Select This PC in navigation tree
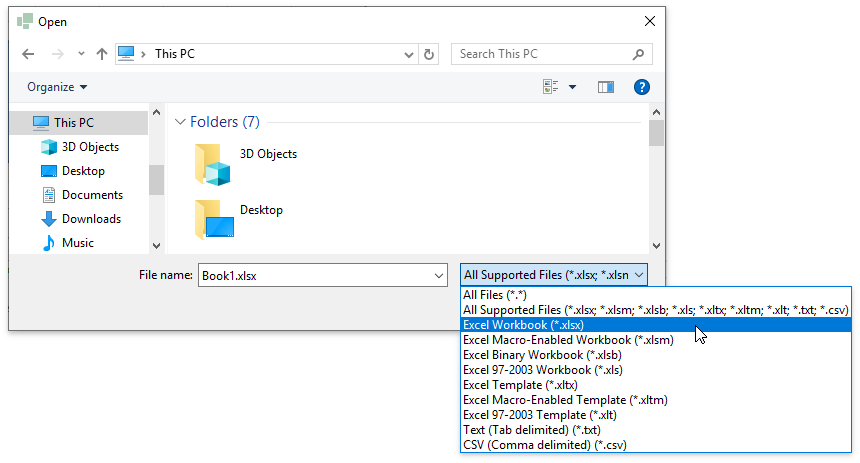 point(78,122)
